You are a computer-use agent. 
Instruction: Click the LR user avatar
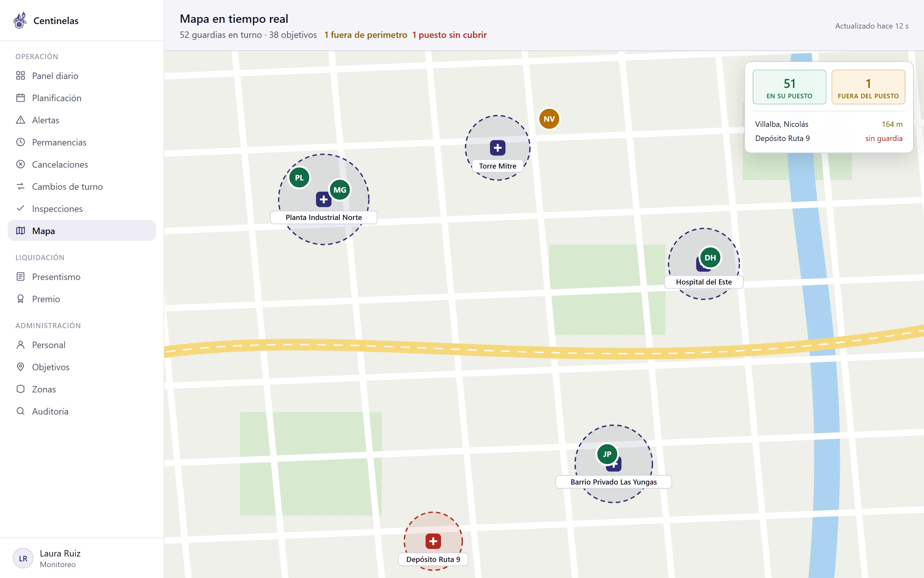click(23, 558)
